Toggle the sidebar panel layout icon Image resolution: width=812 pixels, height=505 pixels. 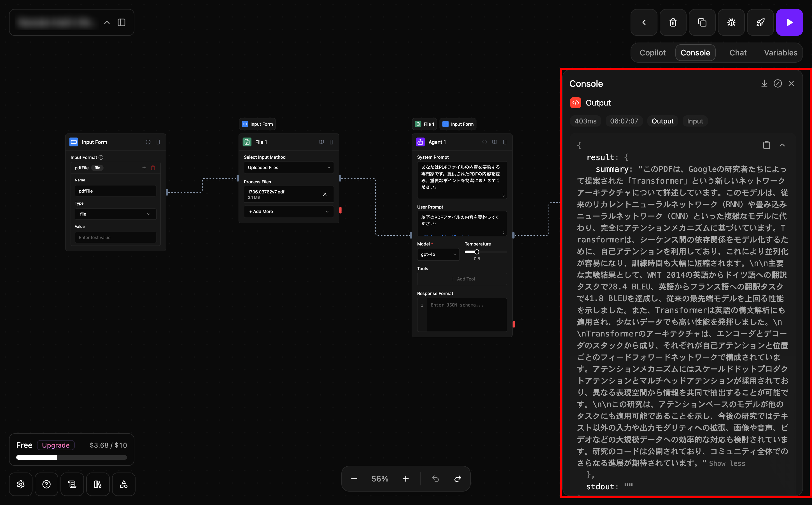coord(122,22)
